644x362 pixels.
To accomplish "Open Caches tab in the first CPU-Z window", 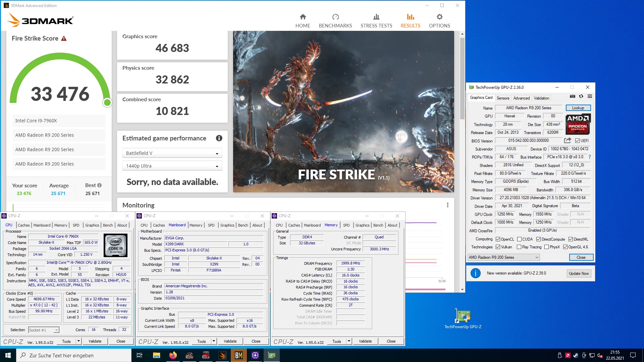I will tap(23, 225).
